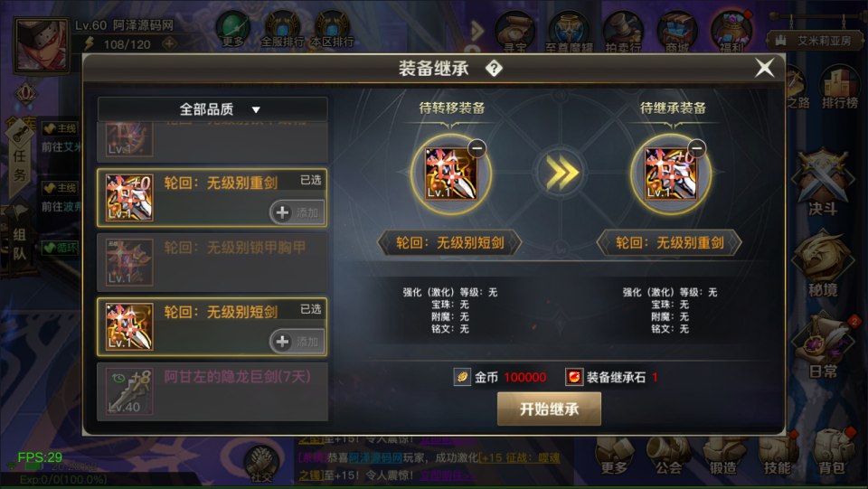Expand the 更多 bottom menu
868x489 pixels.
coord(615,456)
